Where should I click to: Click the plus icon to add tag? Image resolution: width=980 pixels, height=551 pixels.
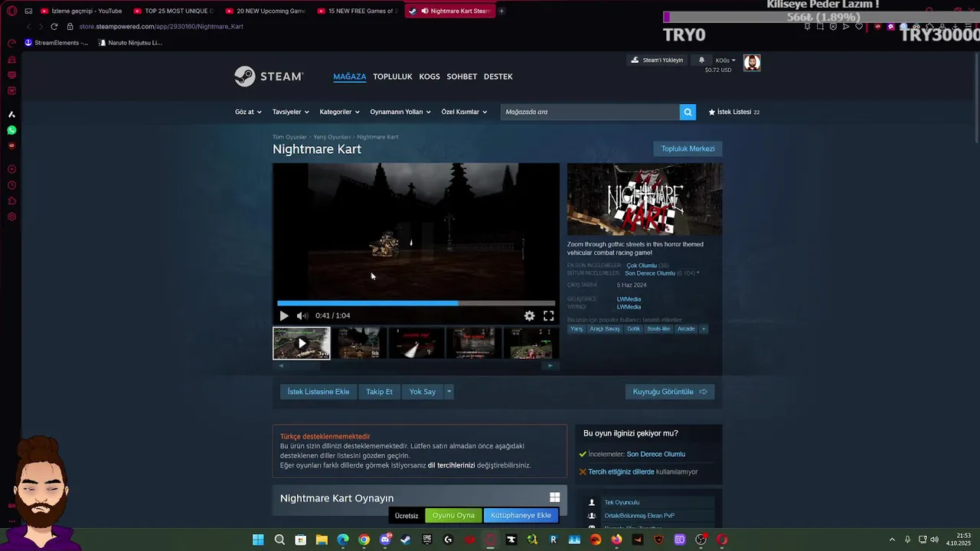click(x=704, y=329)
